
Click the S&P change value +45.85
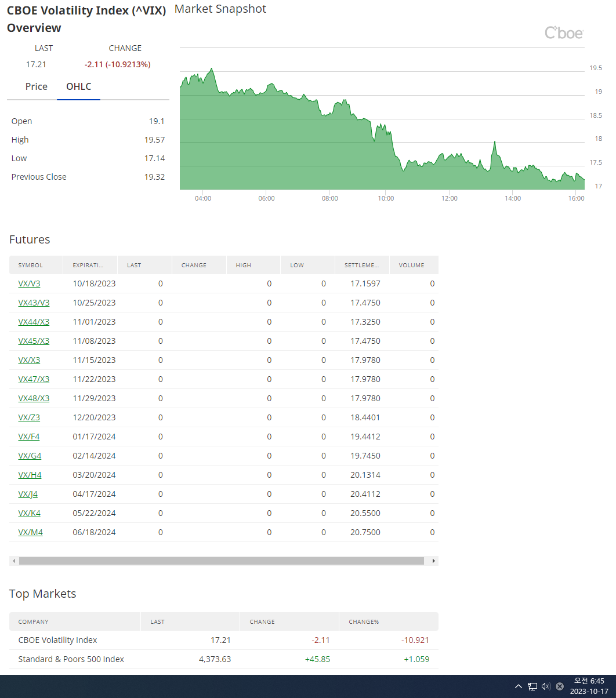317,660
